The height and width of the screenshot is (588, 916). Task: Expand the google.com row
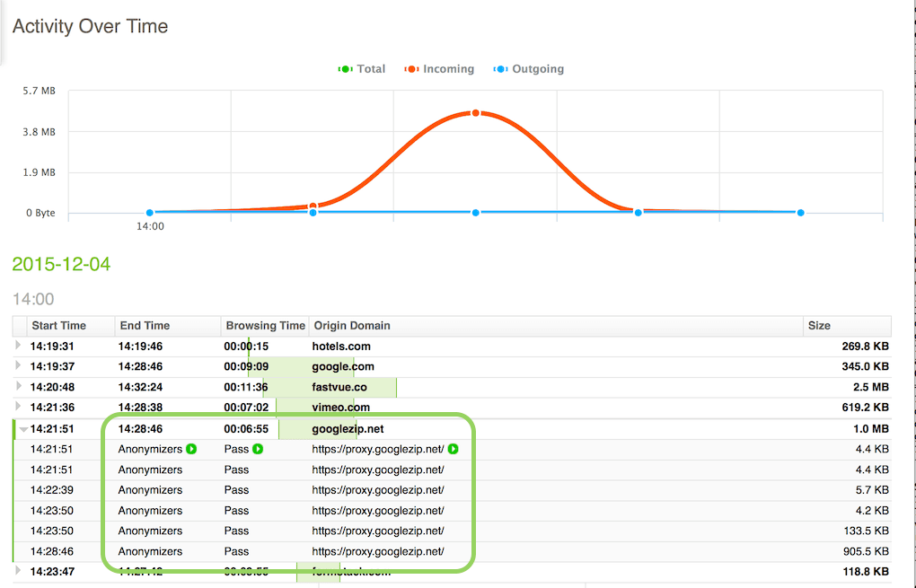(18, 365)
